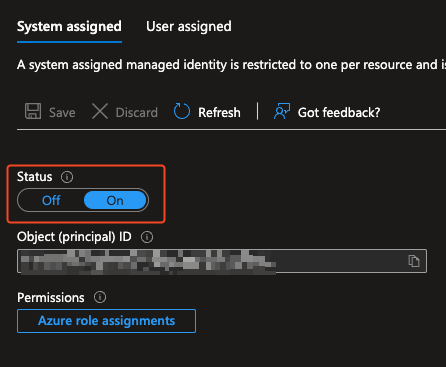Switch Status toggle to Off
This screenshot has width=446, height=367.
[x=51, y=200]
